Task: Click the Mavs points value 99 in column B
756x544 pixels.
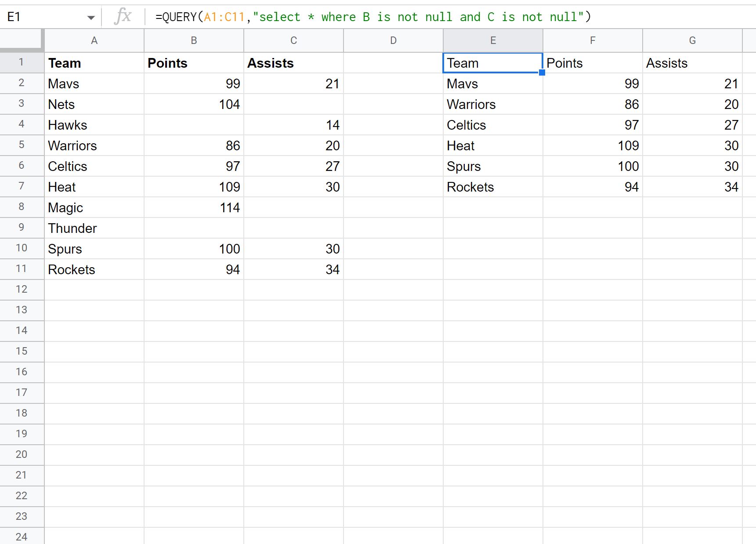Action: tap(194, 83)
